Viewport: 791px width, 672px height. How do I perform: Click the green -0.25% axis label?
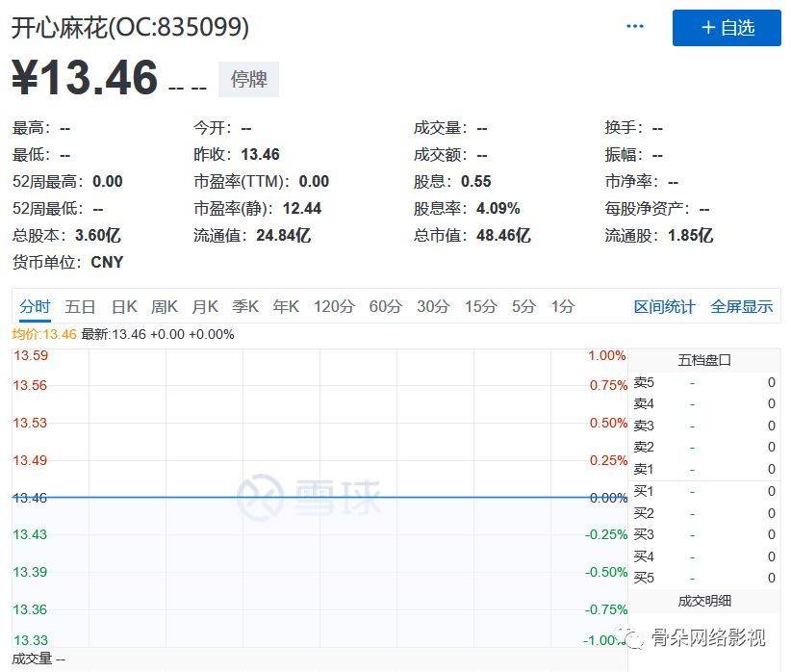tap(606, 534)
